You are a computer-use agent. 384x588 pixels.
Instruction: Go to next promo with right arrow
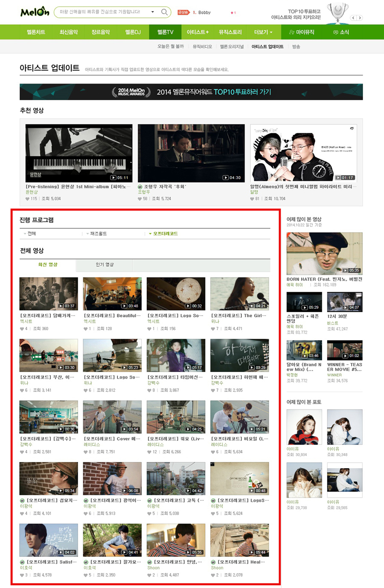360,18
